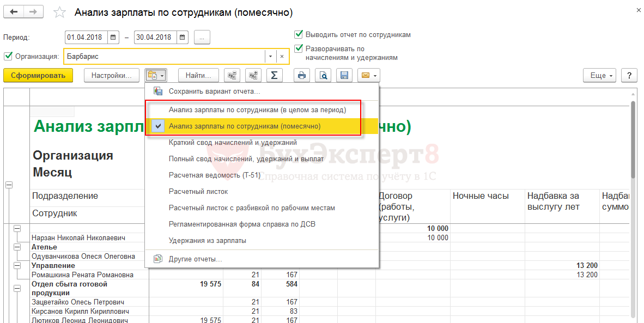644x323 pixels.
Task: Save report with the floppy disk icon
Action: pos(344,76)
